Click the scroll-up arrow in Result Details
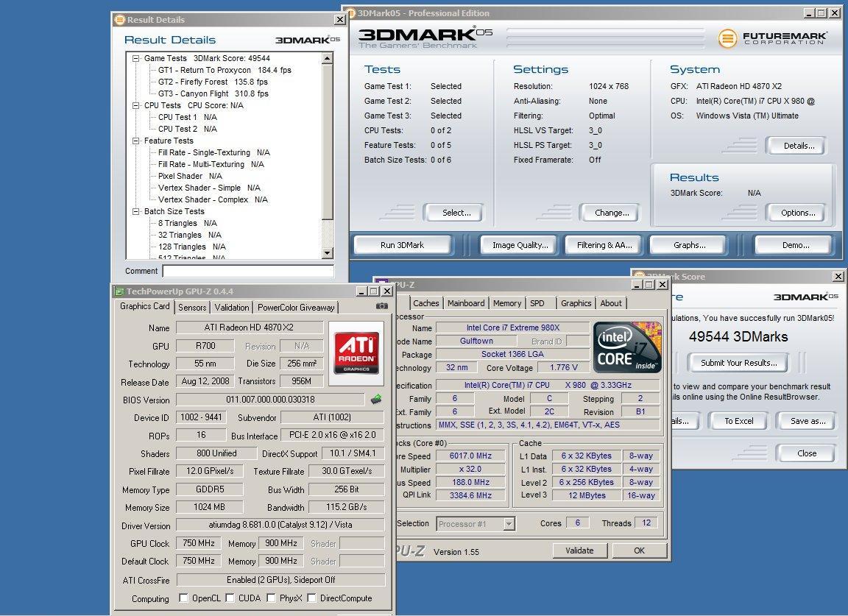The height and width of the screenshot is (616, 848). [x=327, y=58]
